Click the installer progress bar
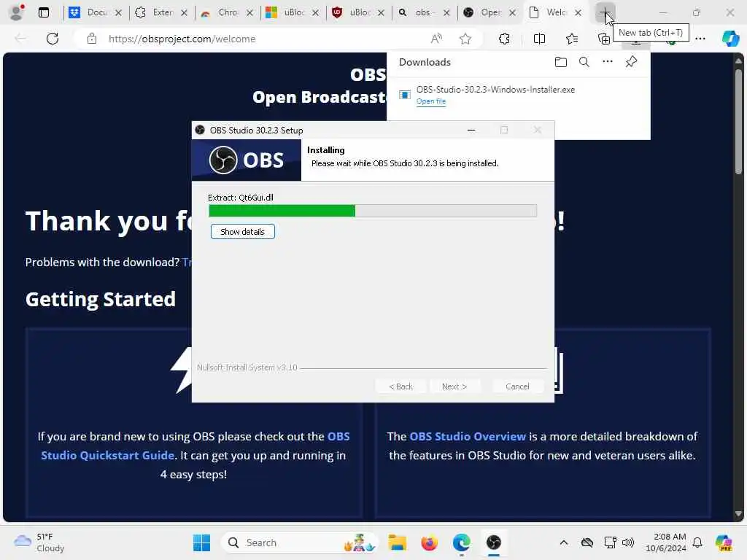Viewport: 747px width, 560px height. pos(373,211)
